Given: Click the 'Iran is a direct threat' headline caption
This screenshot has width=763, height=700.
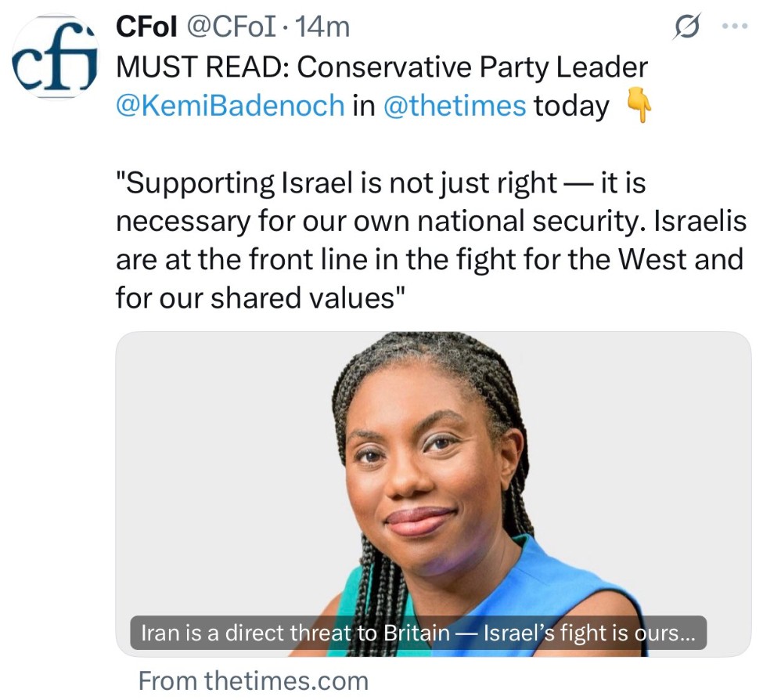Looking at the screenshot, I should pos(418,633).
